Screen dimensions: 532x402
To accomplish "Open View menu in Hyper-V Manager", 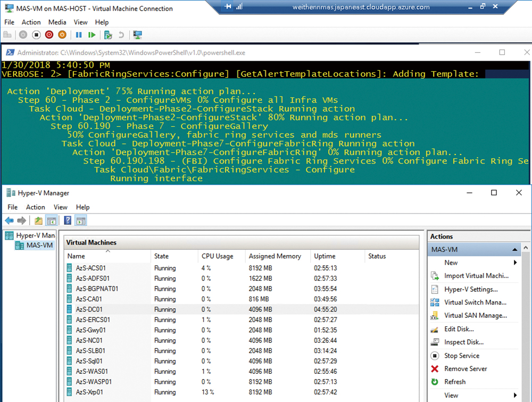I will [61, 207].
